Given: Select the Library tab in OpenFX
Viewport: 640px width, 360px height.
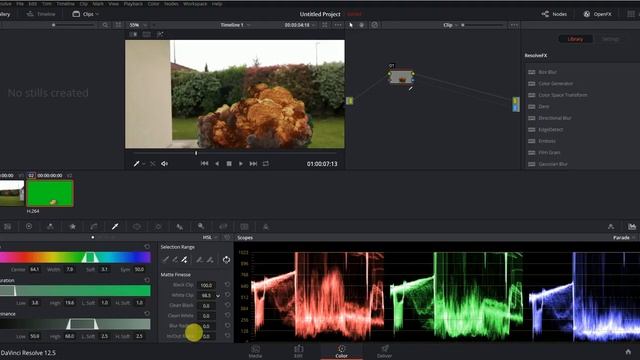Looking at the screenshot, I should click(575, 39).
